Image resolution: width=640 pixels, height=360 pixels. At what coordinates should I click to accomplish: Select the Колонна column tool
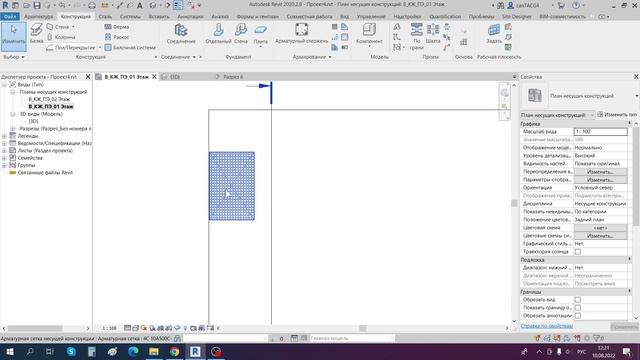click(x=61, y=37)
